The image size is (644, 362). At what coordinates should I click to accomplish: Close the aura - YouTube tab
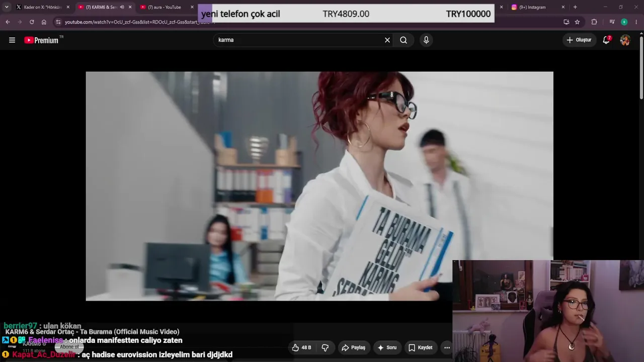tap(192, 7)
